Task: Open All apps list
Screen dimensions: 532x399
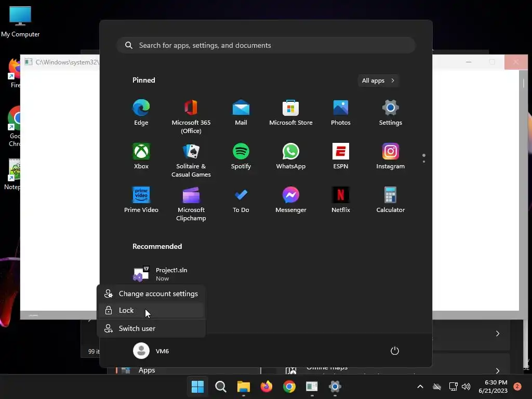Action: 378,81
